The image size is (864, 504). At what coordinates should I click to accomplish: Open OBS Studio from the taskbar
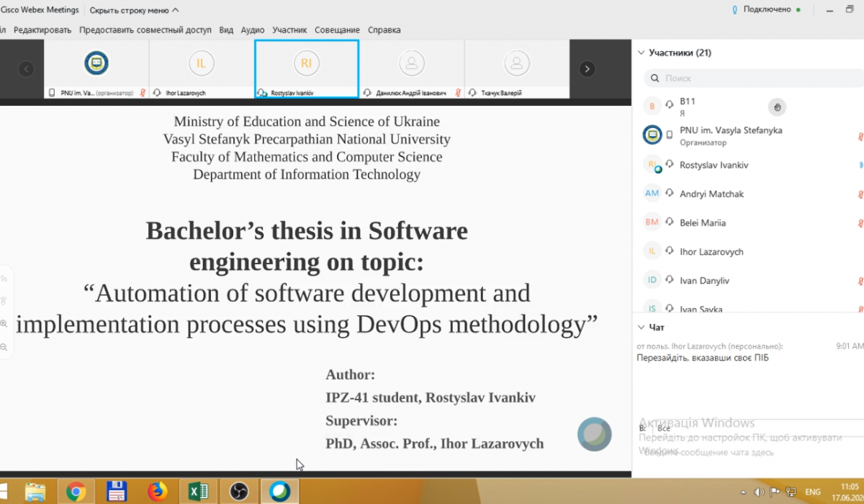(239, 492)
